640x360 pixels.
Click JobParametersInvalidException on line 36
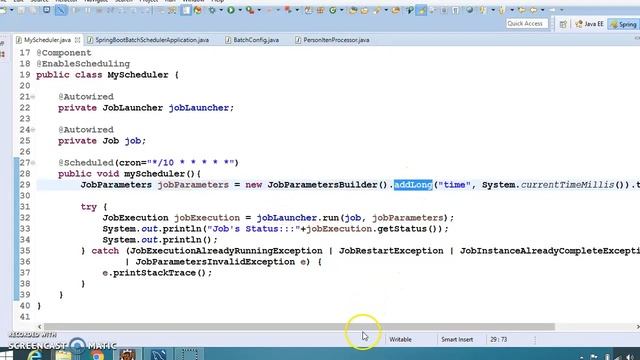pos(215,262)
